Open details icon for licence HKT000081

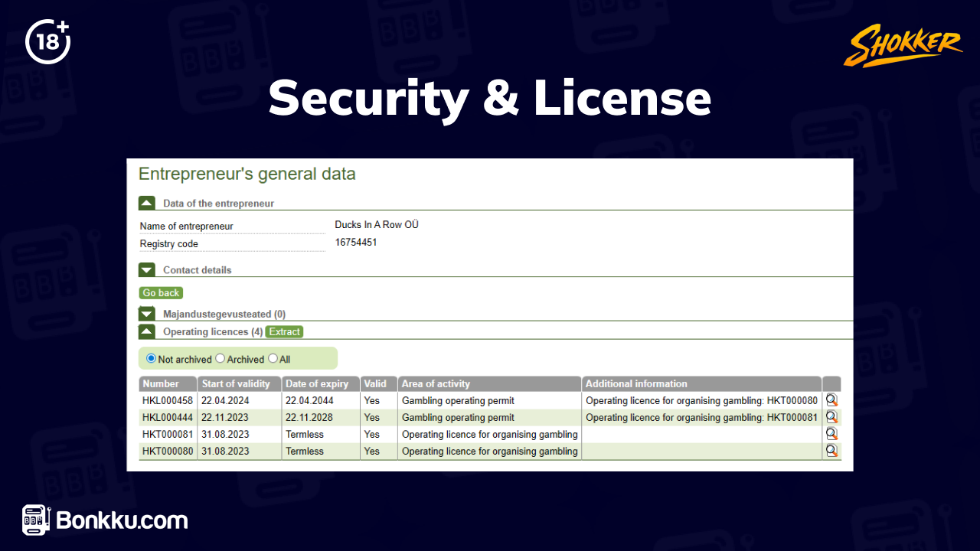click(831, 434)
